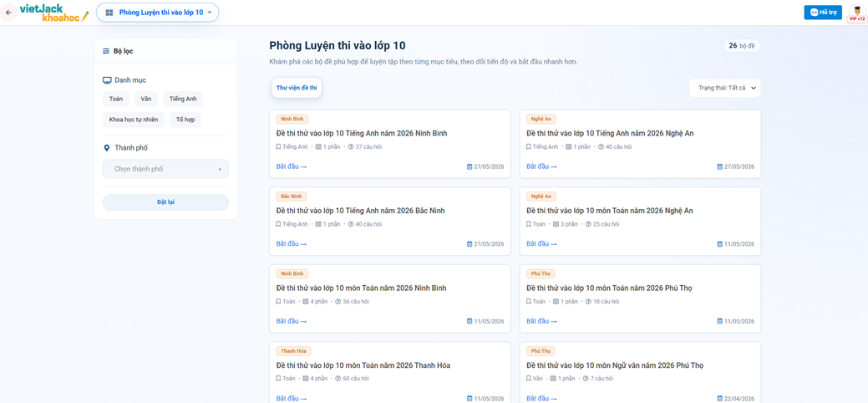Click calendar icon on Toán Phú Thọ card
Viewport: 868px width, 403px height.
(720, 322)
